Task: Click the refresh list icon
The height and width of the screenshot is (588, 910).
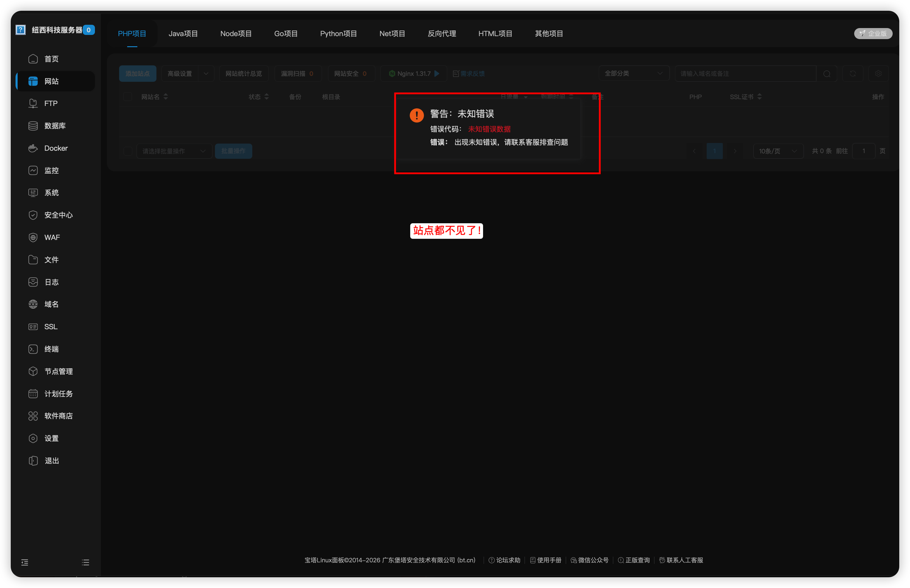Action: [853, 74]
